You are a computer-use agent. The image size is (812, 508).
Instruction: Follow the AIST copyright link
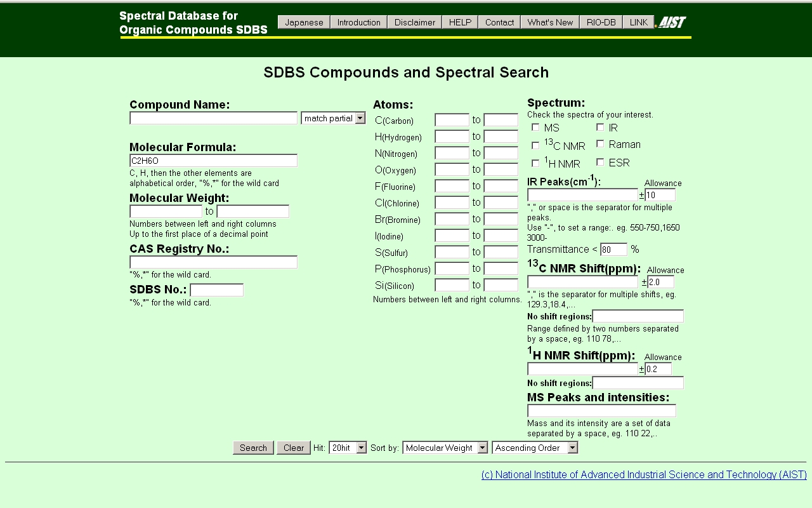click(x=644, y=474)
